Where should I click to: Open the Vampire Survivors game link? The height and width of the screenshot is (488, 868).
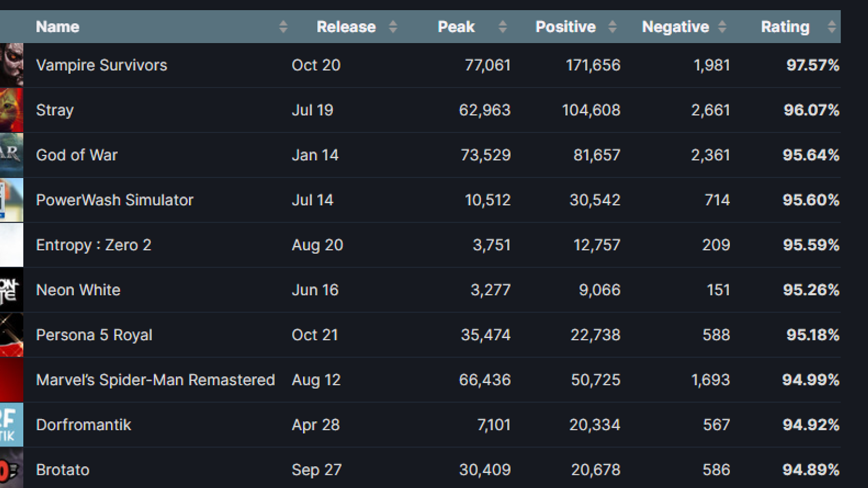(101, 65)
